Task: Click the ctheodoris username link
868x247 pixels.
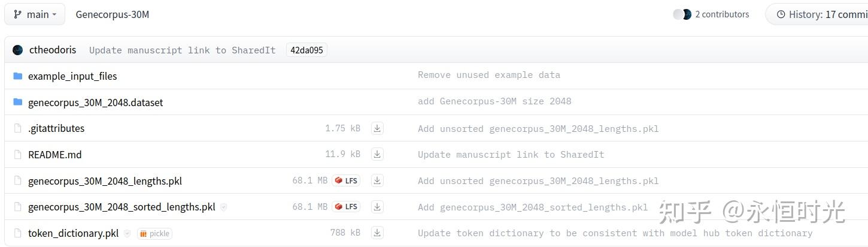Action: click(x=53, y=50)
